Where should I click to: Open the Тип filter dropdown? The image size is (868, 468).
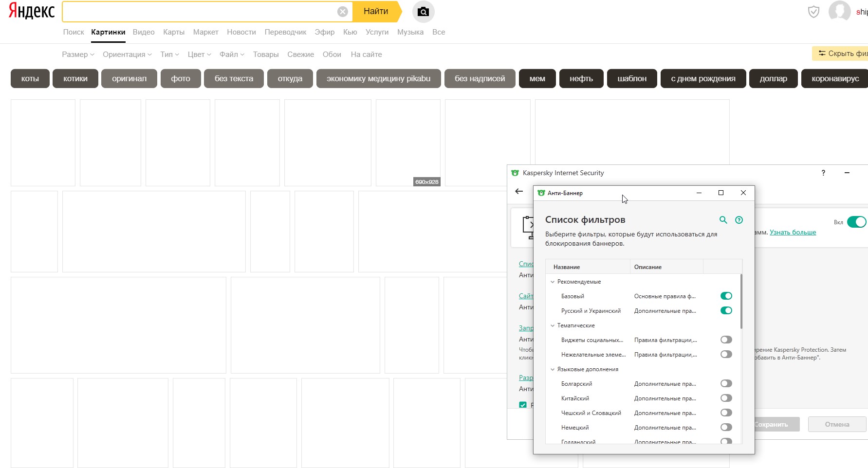coord(170,54)
